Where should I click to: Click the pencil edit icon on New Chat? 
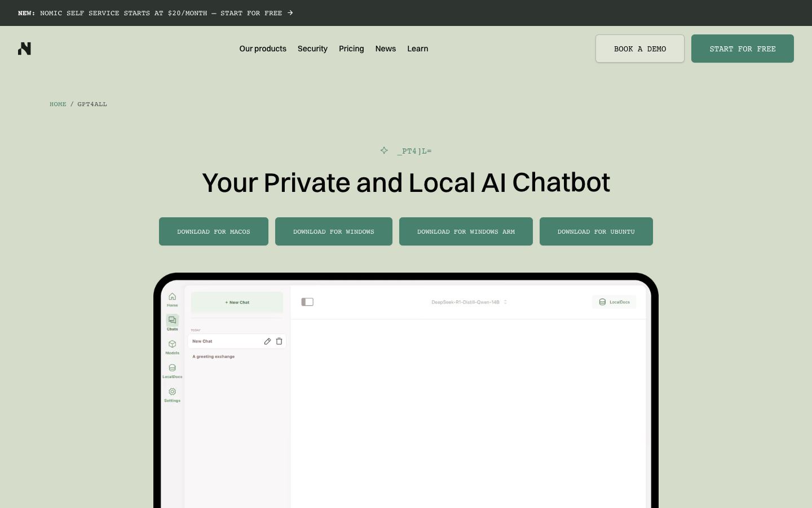(x=267, y=341)
